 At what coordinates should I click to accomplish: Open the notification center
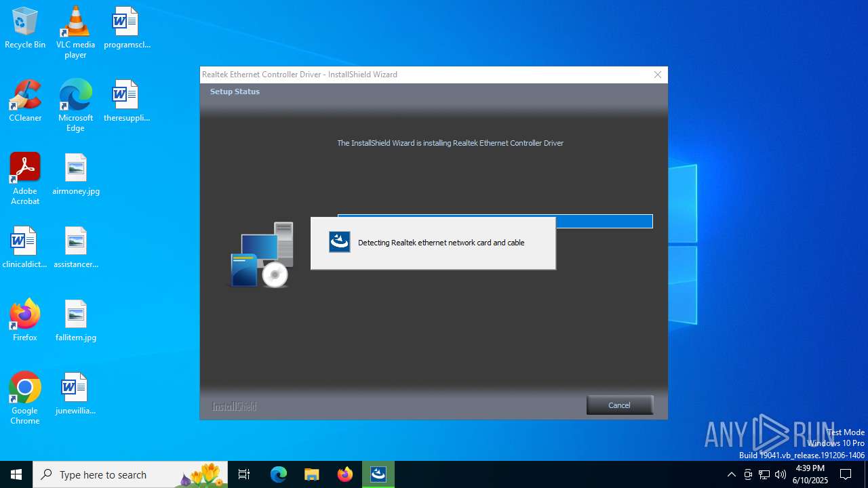coord(846,474)
